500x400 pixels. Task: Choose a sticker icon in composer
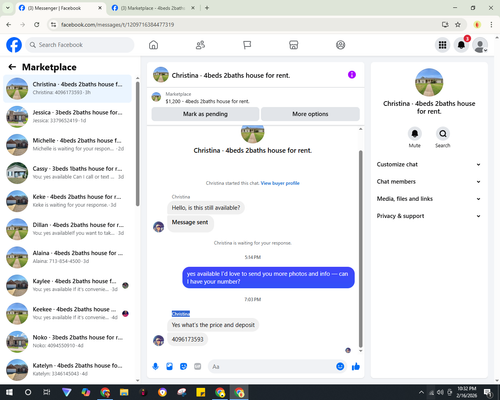pyautogui.click(x=183, y=367)
